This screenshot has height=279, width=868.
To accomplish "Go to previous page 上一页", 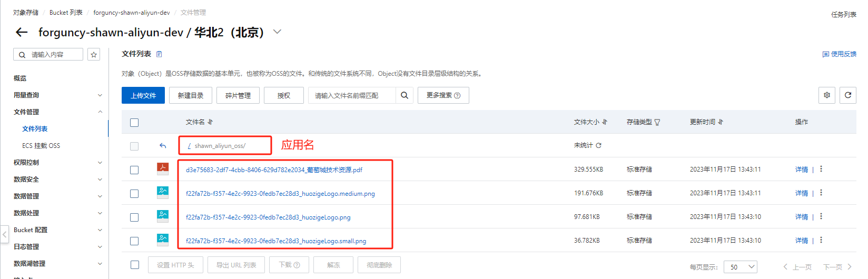I will coord(797,267).
